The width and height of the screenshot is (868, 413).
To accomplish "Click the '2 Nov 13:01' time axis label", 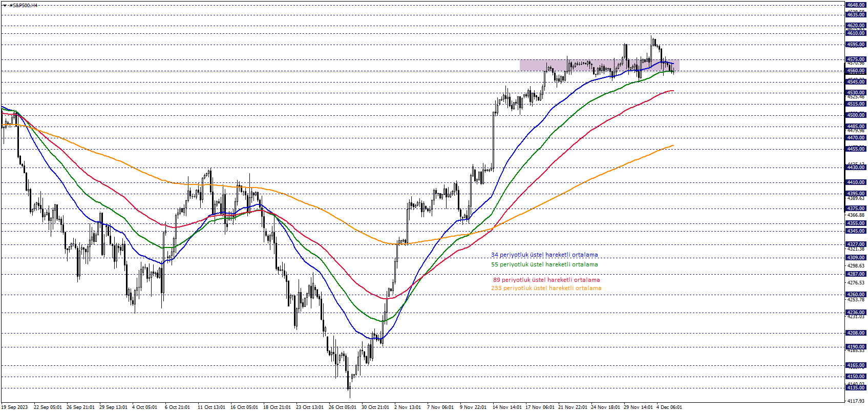I will (x=408, y=407).
